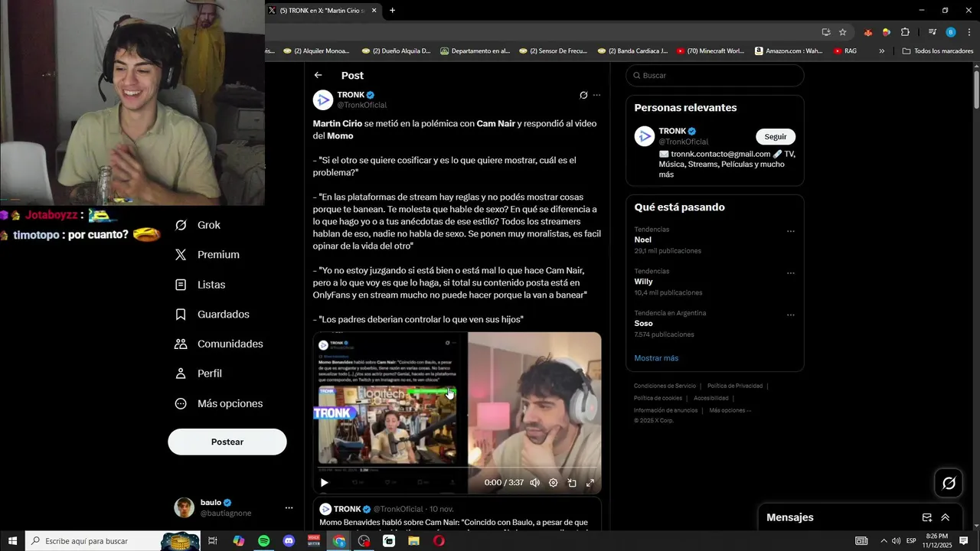Mute the video volume

pyautogui.click(x=534, y=483)
